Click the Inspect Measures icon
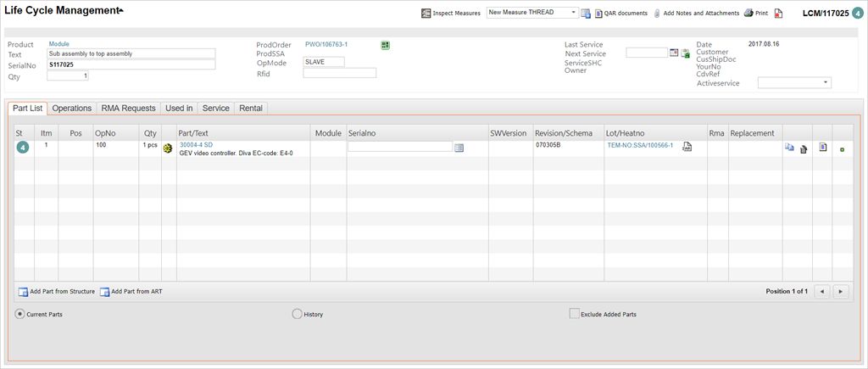This screenshot has width=868, height=369. click(x=426, y=14)
